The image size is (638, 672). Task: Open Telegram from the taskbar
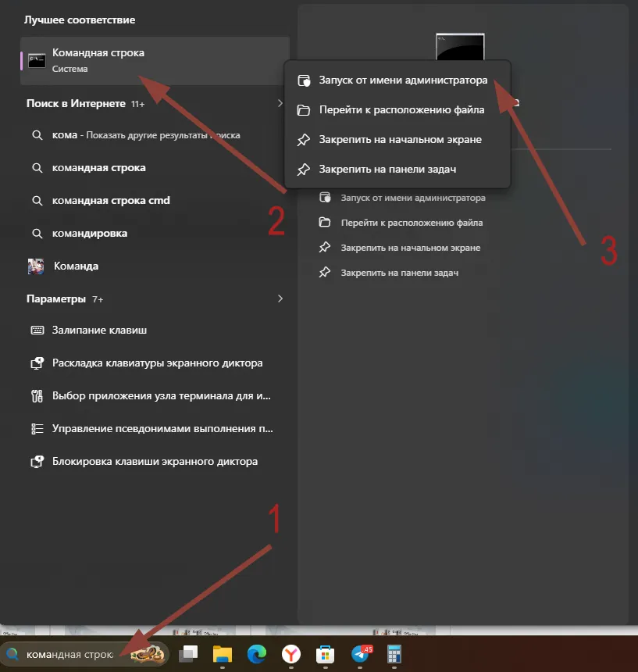point(361,654)
